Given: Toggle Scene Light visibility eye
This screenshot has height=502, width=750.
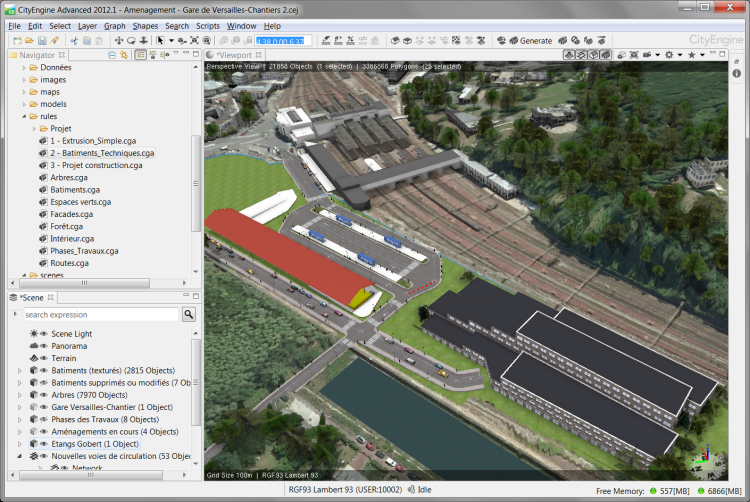Looking at the screenshot, I should pyautogui.click(x=44, y=334).
